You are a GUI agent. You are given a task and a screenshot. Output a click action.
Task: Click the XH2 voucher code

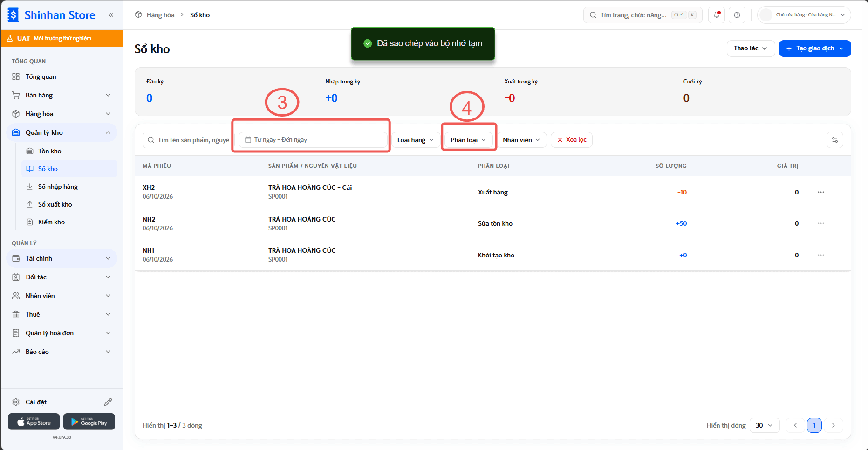[x=149, y=187]
